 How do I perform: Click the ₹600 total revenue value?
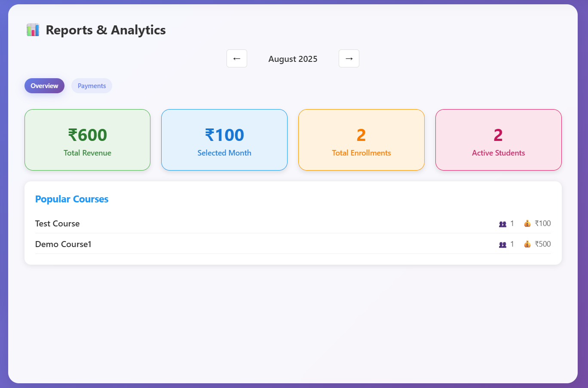[88, 135]
